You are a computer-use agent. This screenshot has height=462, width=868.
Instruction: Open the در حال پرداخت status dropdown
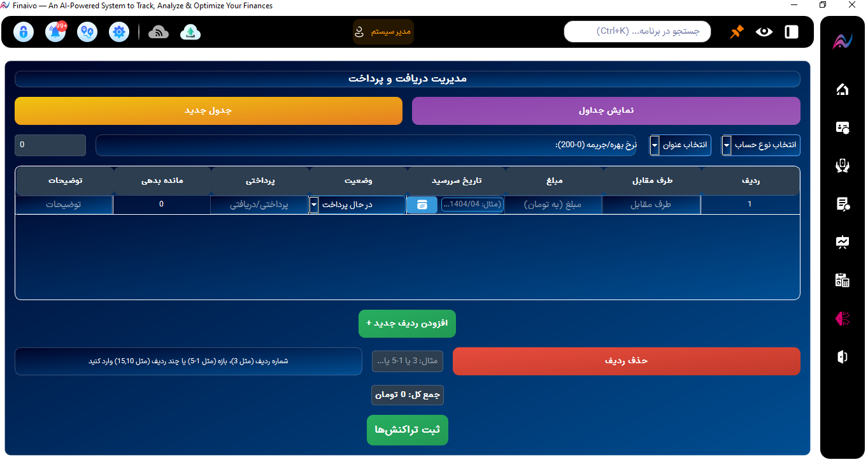357,205
